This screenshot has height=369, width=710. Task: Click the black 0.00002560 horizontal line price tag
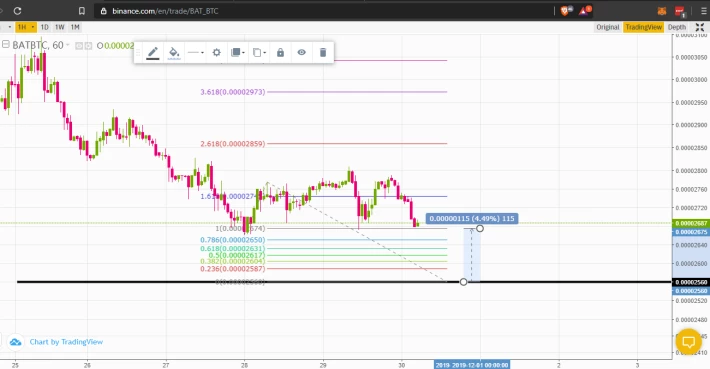point(691,282)
